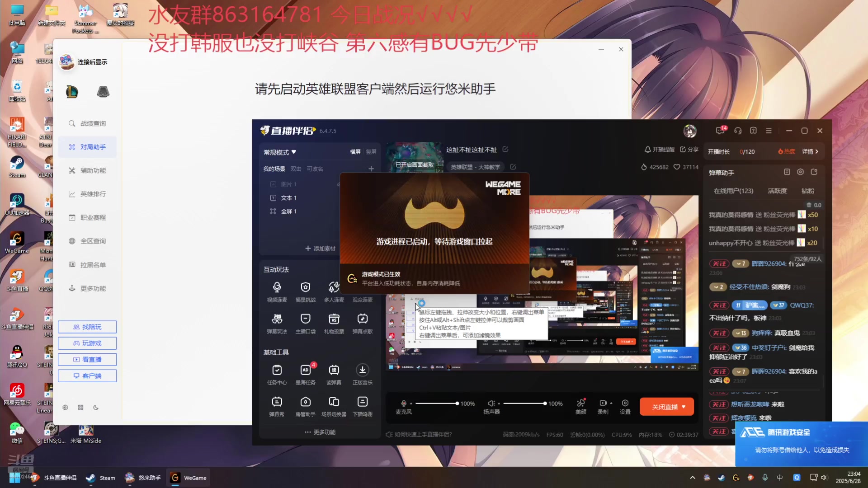The width and height of the screenshot is (868, 488).
Task: Expand the speaker device arrow
Action: 499,403
